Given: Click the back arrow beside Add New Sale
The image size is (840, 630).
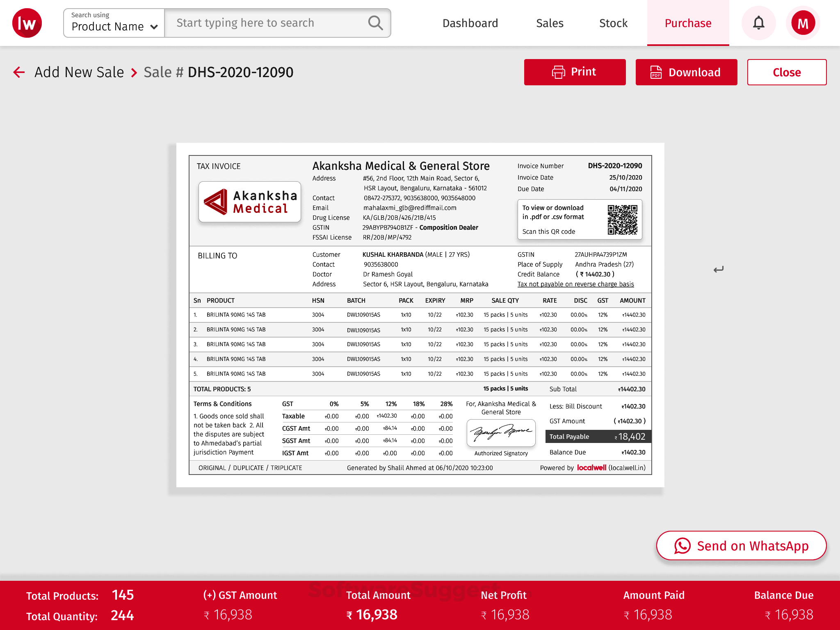Looking at the screenshot, I should point(18,72).
